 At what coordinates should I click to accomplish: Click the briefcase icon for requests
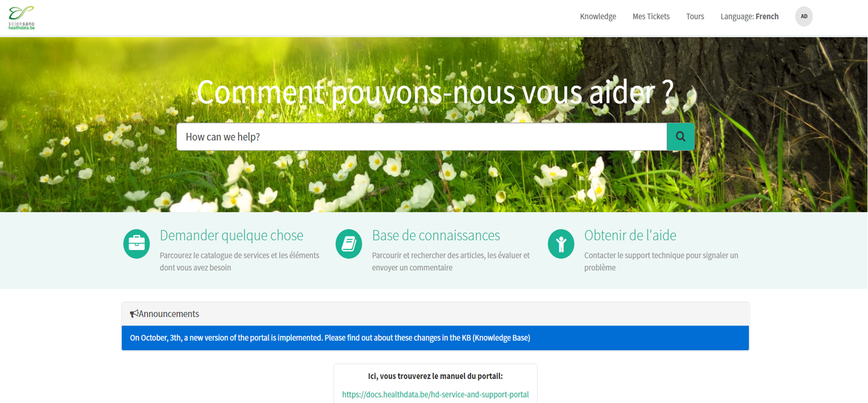[137, 244]
